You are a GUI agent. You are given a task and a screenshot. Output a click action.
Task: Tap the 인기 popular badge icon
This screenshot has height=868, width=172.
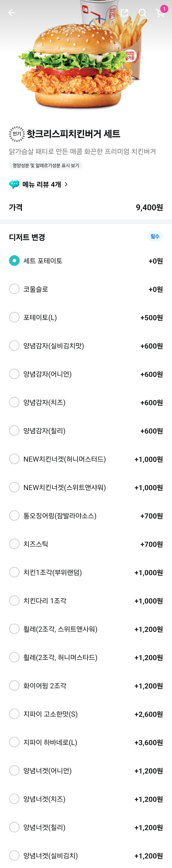pos(17,134)
